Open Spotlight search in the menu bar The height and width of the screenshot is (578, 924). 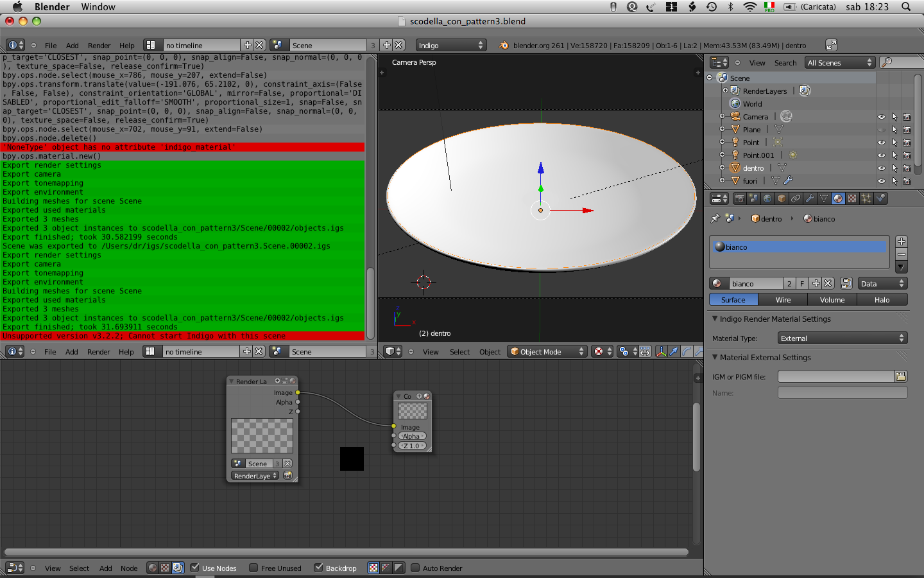pyautogui.click(x=906, y=7)
